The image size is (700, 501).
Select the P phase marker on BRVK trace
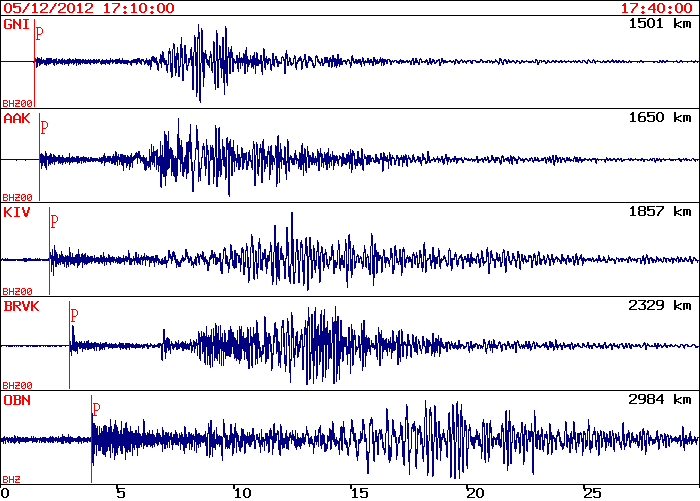point(74,315)
